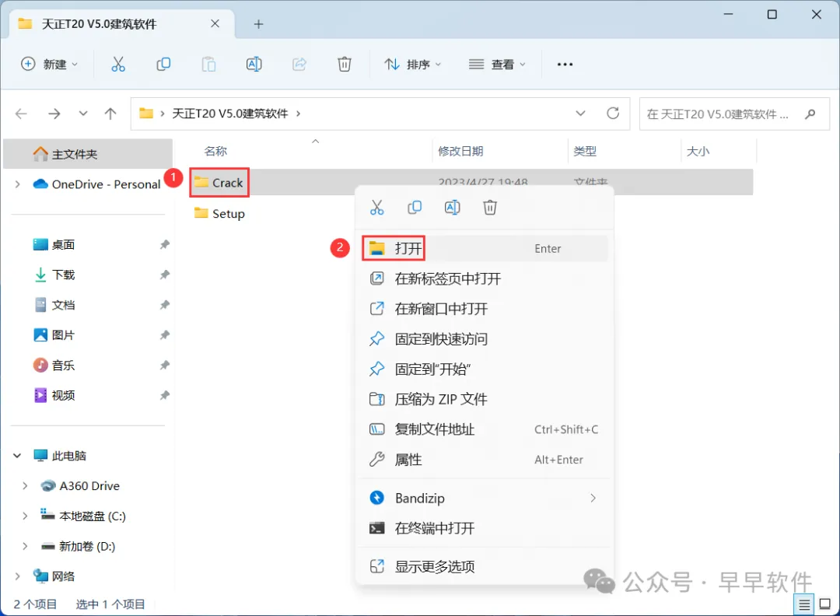Go back with the left arrow button

pos(22,114)
